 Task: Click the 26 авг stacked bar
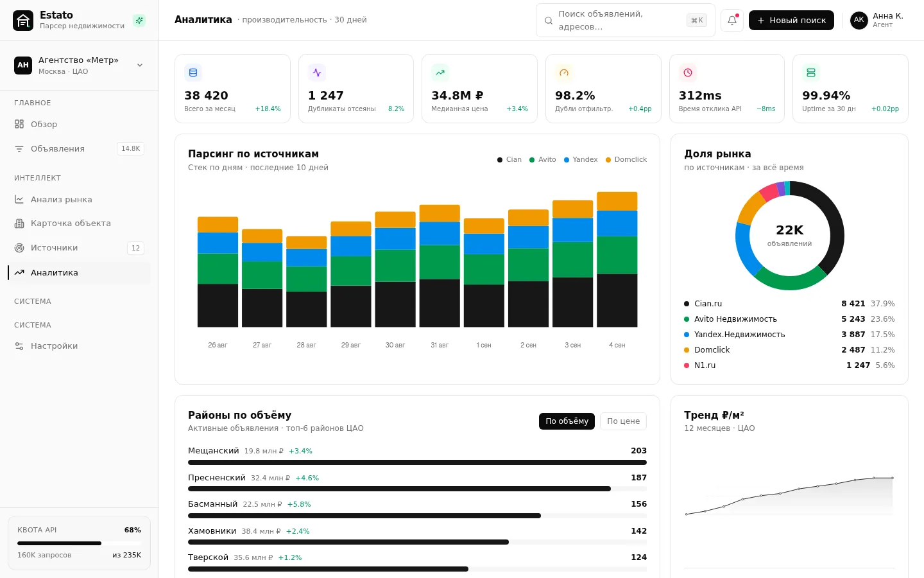tap(218, 272)
